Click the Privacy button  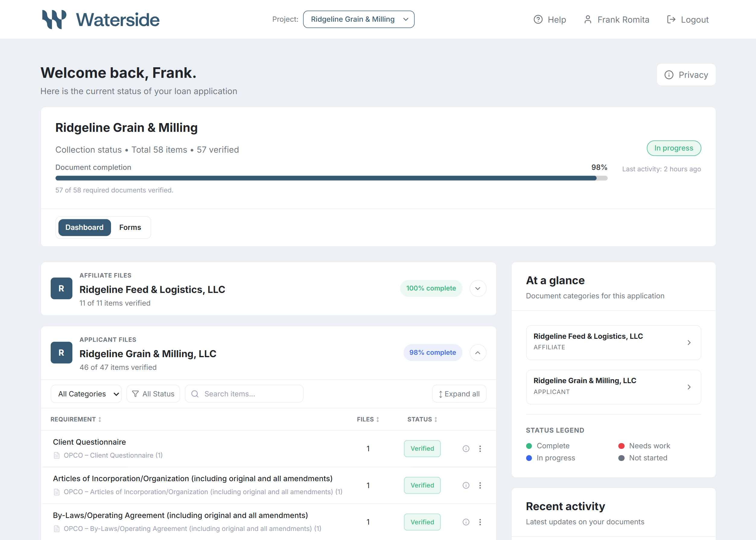[686, 75]
